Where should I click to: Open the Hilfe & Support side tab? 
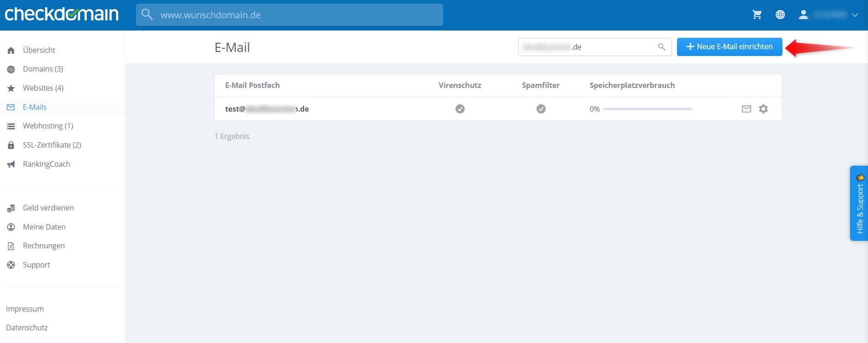[x=859, y=203]
